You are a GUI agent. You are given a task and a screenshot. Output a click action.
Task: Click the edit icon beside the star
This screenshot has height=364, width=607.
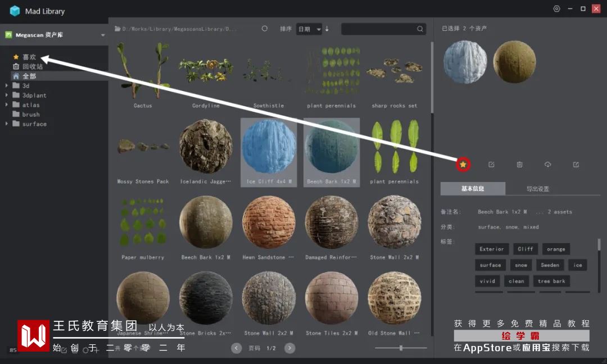pos(491,165)
